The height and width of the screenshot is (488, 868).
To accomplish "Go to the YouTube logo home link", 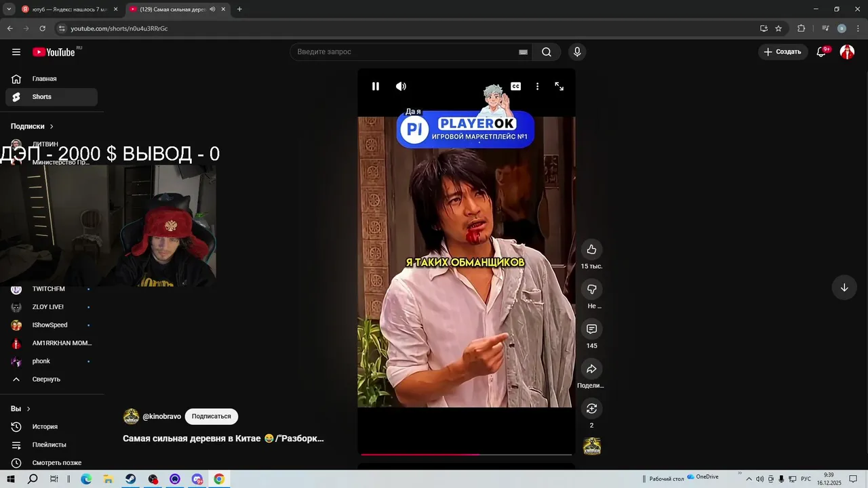I will (54, 52).
